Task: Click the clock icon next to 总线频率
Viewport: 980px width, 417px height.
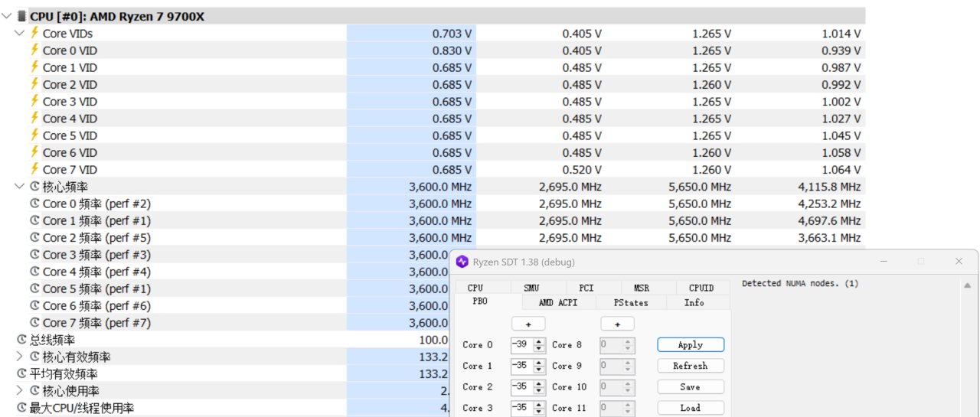Action: 21,340
